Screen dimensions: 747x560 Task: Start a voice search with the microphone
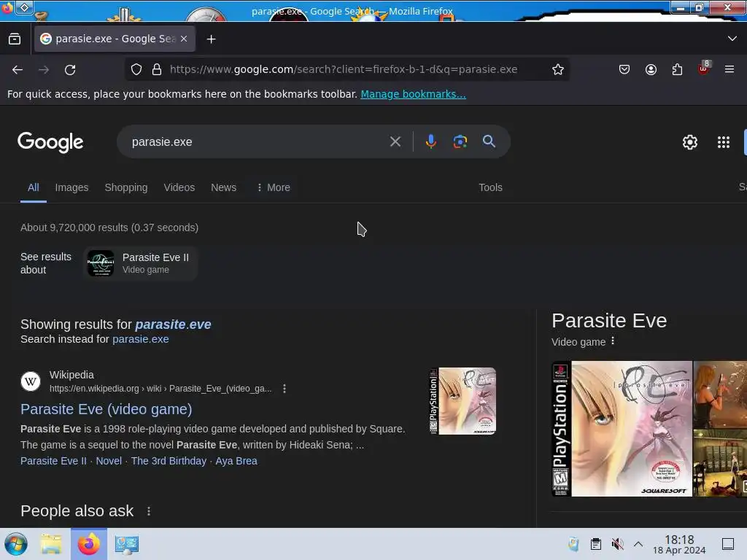(430, 141)
